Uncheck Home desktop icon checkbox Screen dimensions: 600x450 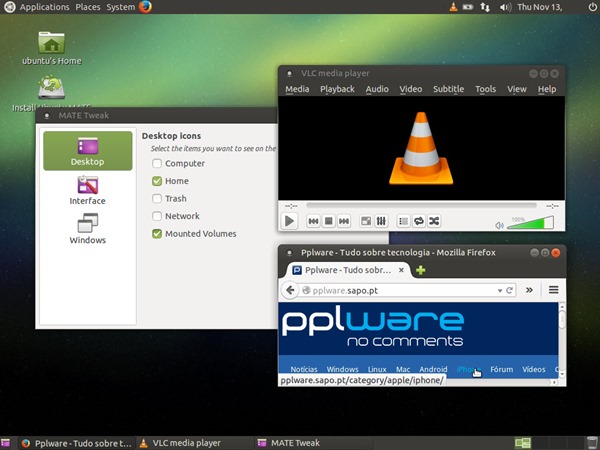[157, 181]
